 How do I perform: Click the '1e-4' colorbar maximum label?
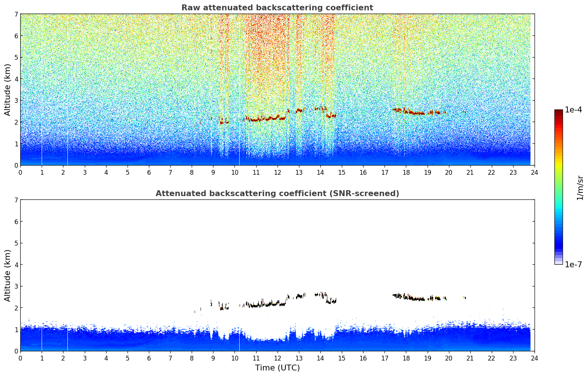(573, 110)
